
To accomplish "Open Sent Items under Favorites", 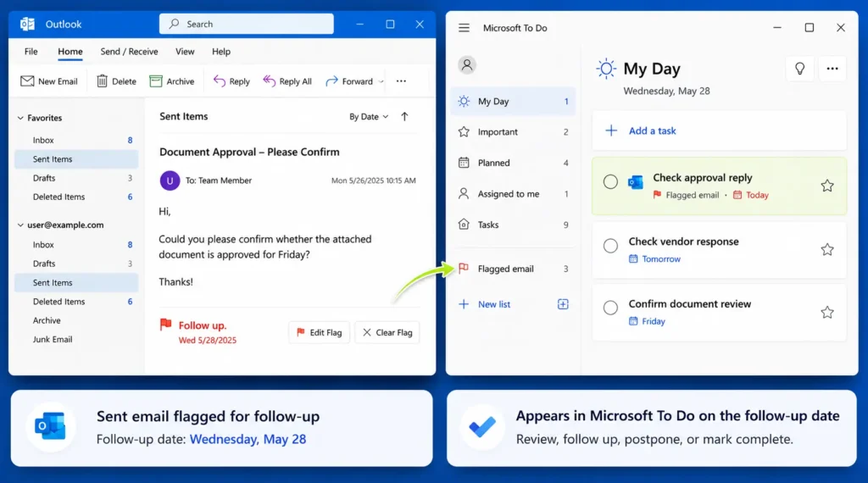I will tap(76, 158).
